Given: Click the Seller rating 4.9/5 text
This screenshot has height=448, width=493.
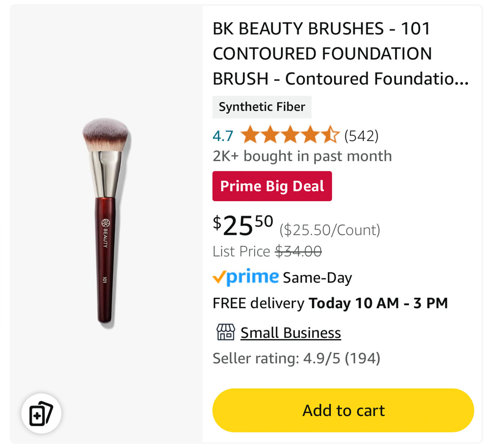Looking at the screenshot, I should (296, 358).
